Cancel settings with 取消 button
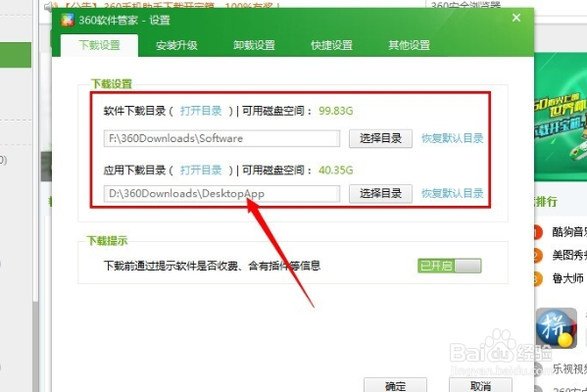The width and height of the screenshot is (587, 392). tap(481, 385)
